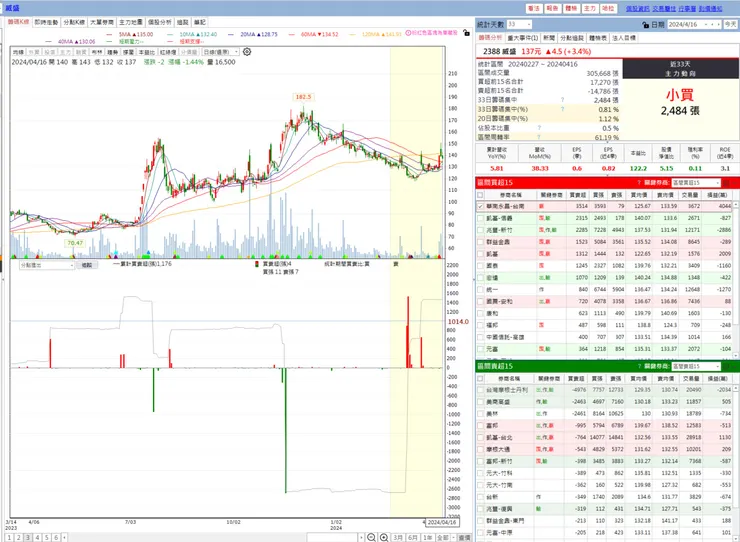The width and height of the screenshot is (740, 542).
Task: Click the input field left of zoom icons
Action: coord(333,538)
